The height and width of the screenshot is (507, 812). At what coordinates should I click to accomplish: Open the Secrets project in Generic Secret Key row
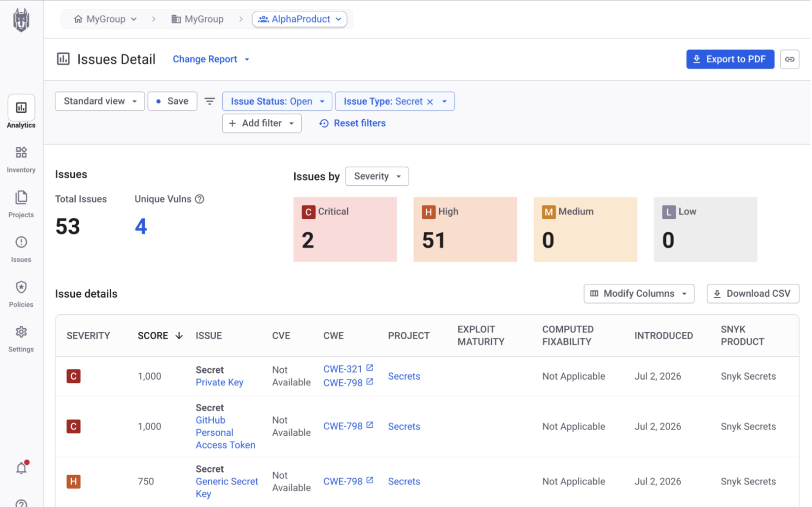tap(404, 482)
